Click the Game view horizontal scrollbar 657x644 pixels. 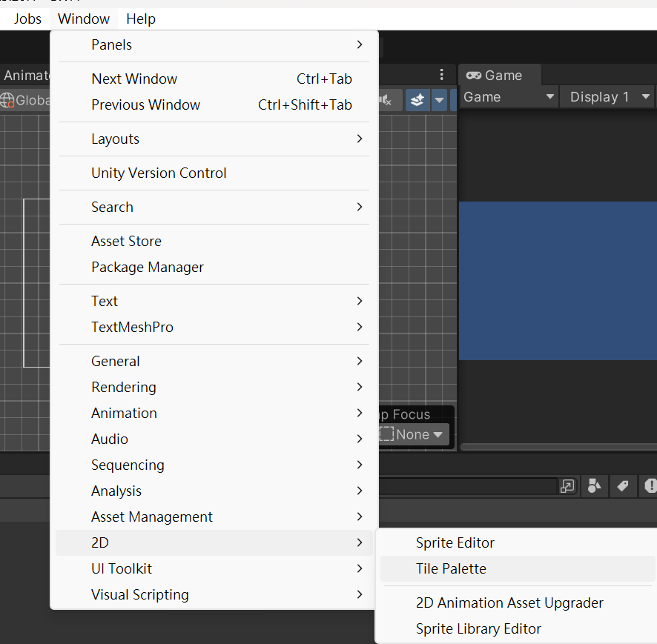[558, 447]
